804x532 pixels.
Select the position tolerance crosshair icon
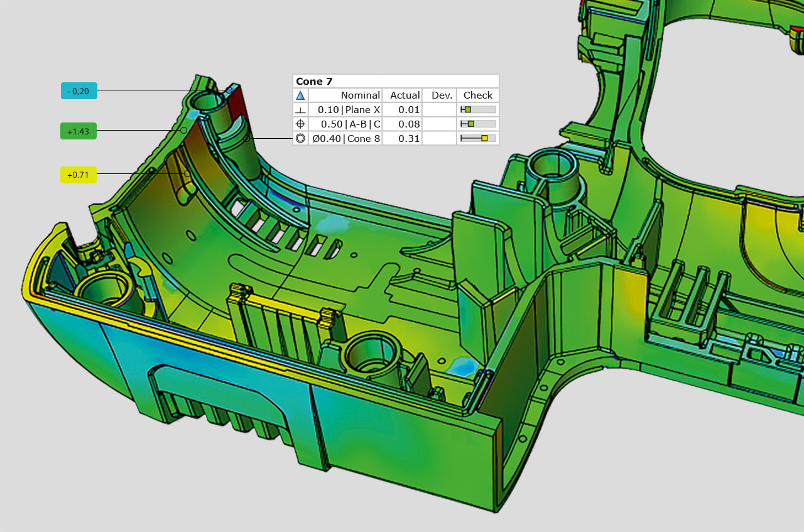tap(300, 124)
